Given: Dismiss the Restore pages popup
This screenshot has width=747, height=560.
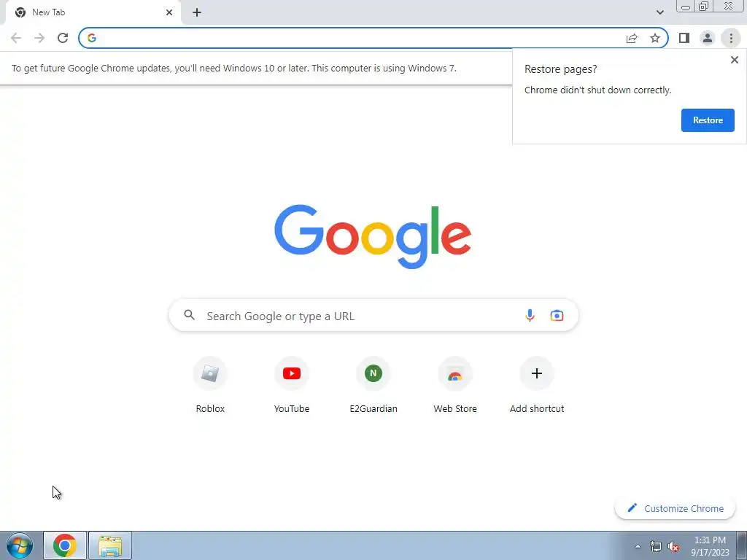Looking at the screenshot, I should [x=734, y=60].
